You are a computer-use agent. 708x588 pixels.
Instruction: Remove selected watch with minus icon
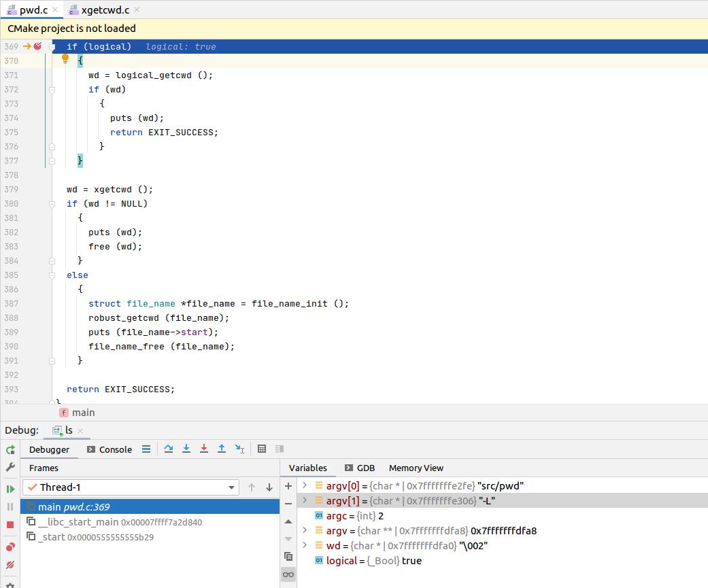pos(288,503)
